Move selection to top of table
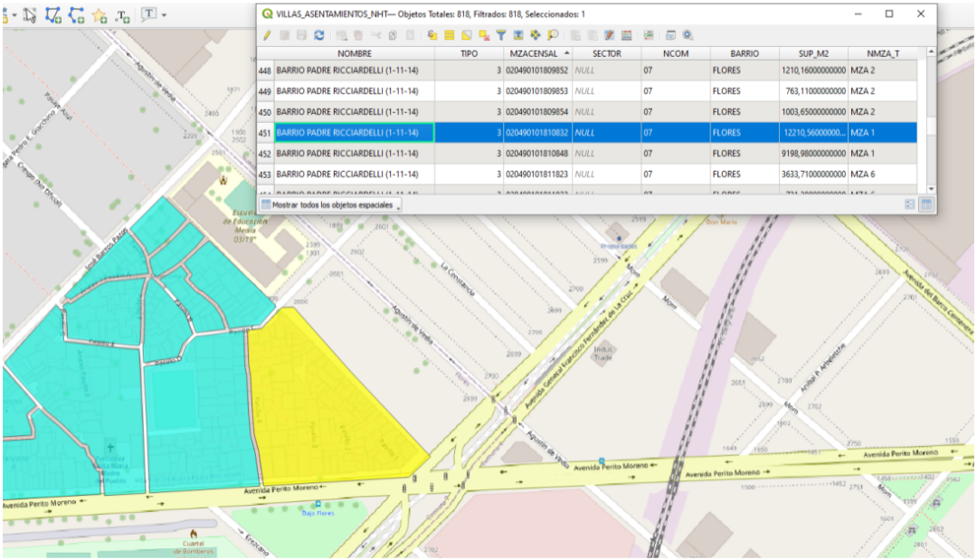 517,35
